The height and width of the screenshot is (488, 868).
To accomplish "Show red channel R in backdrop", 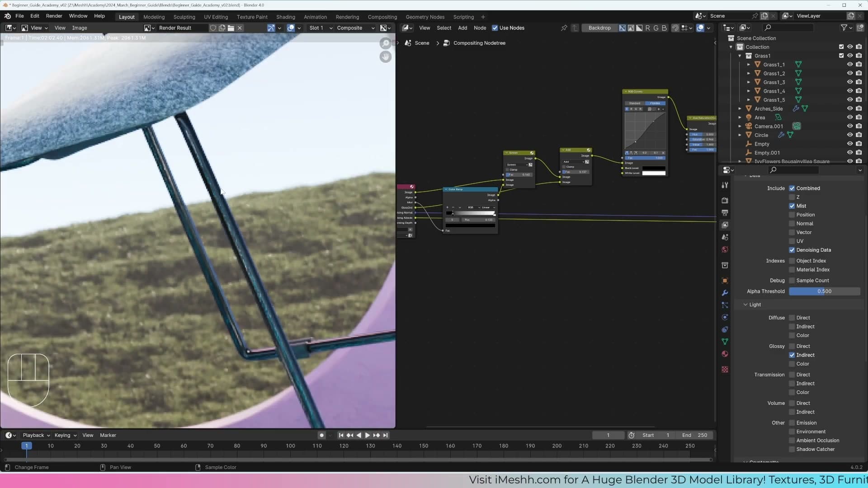I will coord(647,28).
